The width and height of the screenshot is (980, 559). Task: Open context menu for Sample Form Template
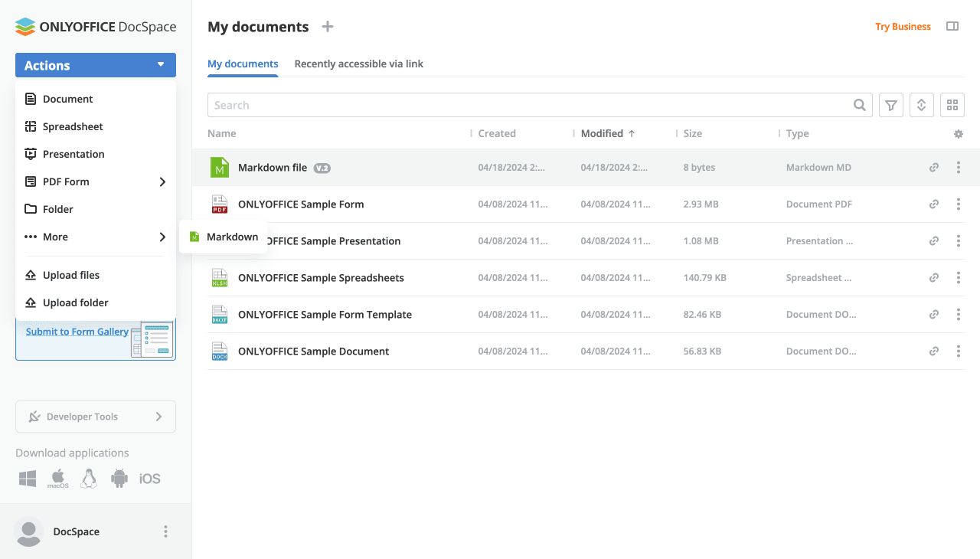[959, 315]
